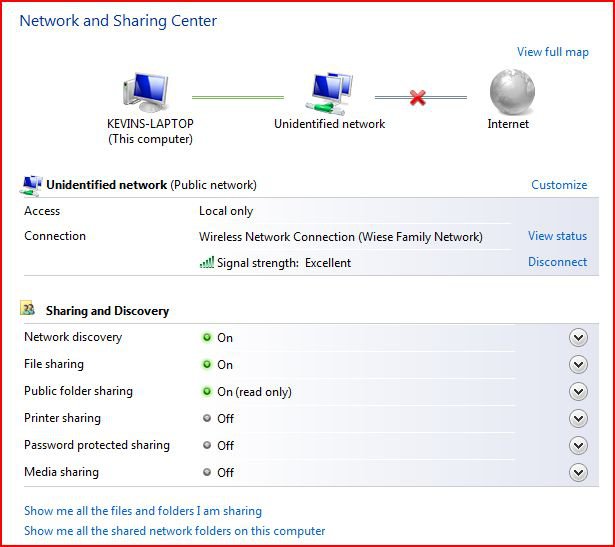Screen dimensions: 615x547
Task: Open View status for wireless connection
Action: tap(557, 236)
